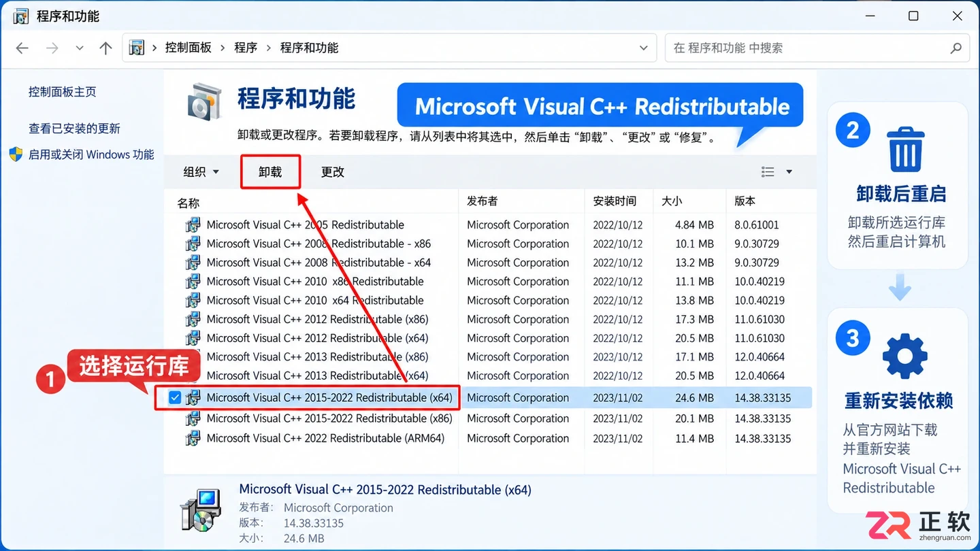Click the 10.1 MB size cell

tap(694, 244)
